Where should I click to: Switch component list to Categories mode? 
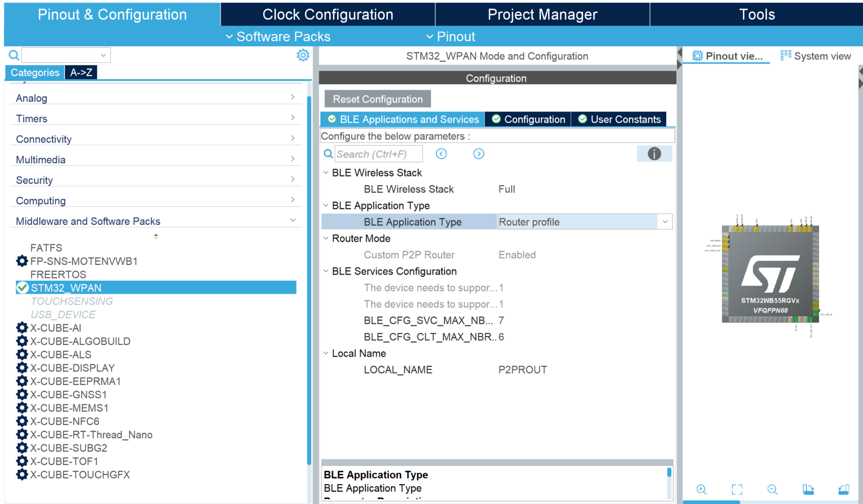pyautogui.click(x=34, y=72)
